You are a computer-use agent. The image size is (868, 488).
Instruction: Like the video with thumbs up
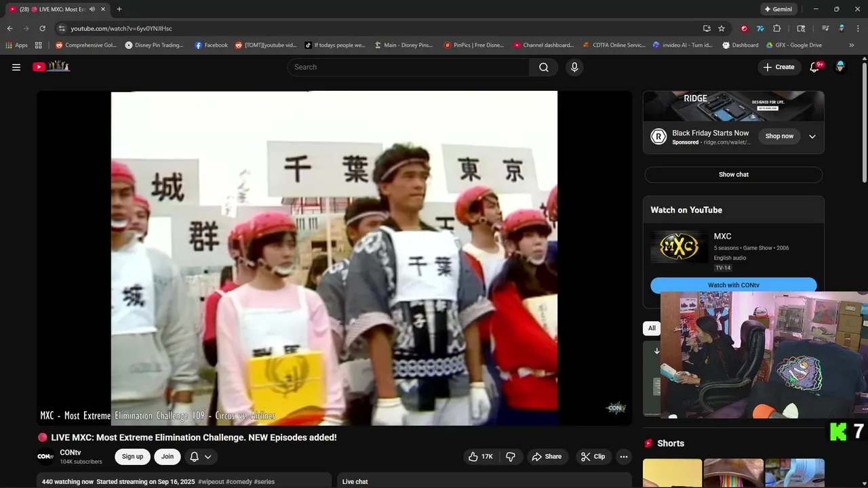(x=480, y=457)
